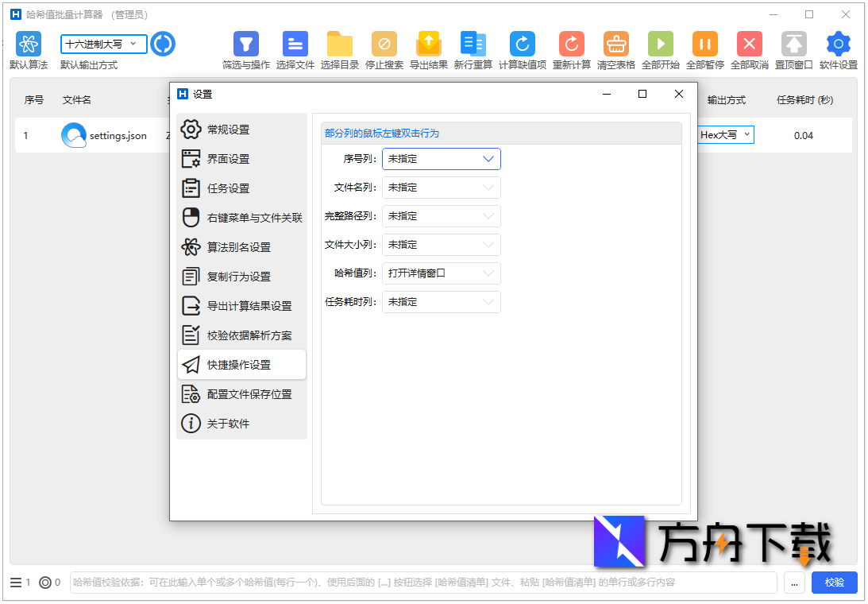Screen dimensions: 868x604
Task: Click the 选择文件 file selection icon
Action: coord(293,45)
